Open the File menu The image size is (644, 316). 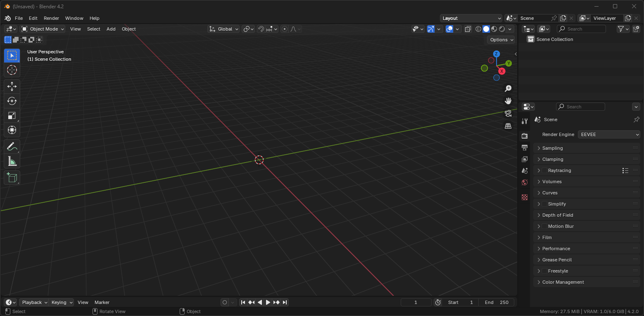(x=19, y=18)
